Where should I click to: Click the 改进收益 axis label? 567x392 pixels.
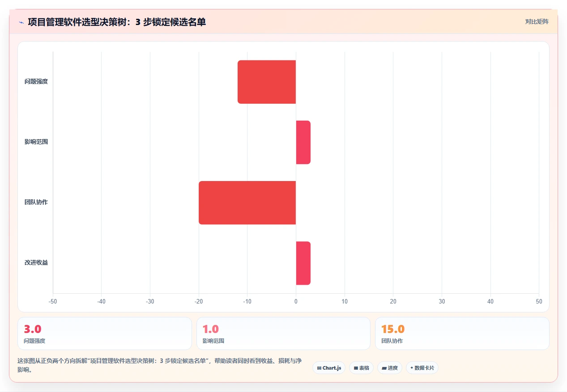point(36,263)
